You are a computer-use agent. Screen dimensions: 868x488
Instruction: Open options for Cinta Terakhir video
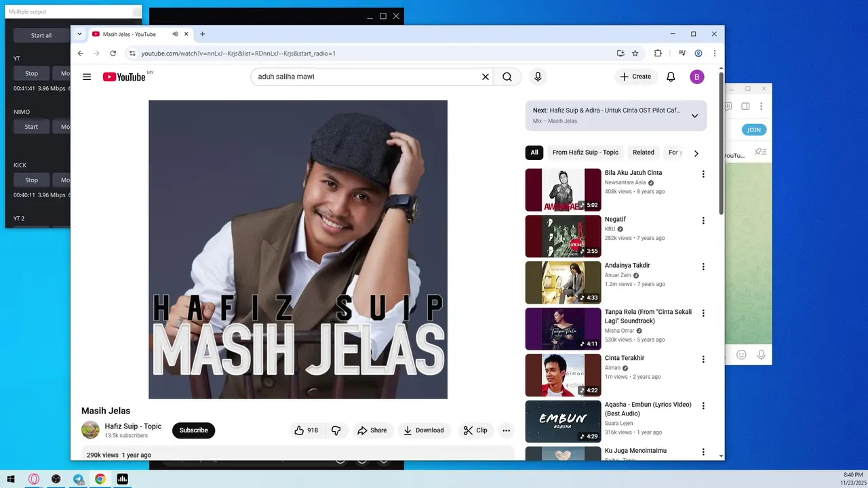click(x=703, y=359)
